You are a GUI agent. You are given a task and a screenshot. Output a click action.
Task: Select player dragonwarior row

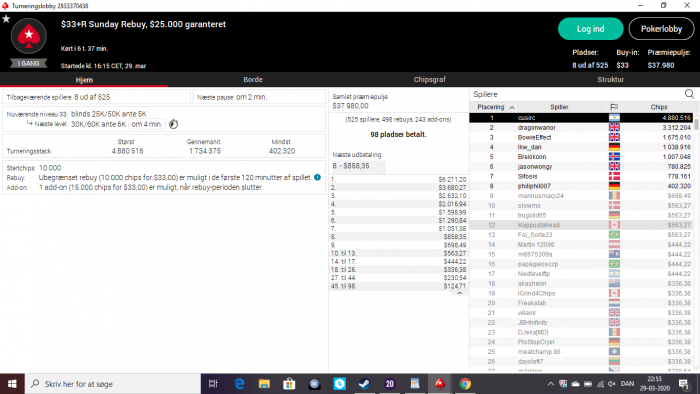(581, 128)
